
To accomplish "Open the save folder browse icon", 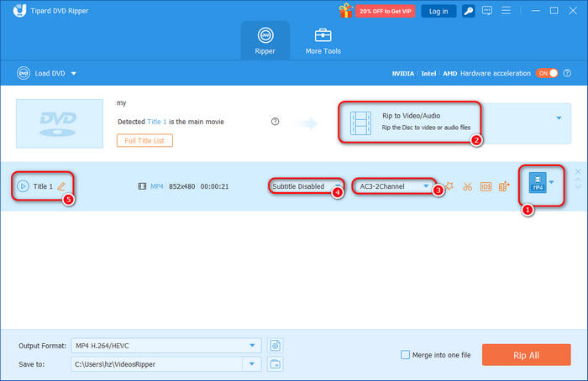I will click(x=275, y=363).
